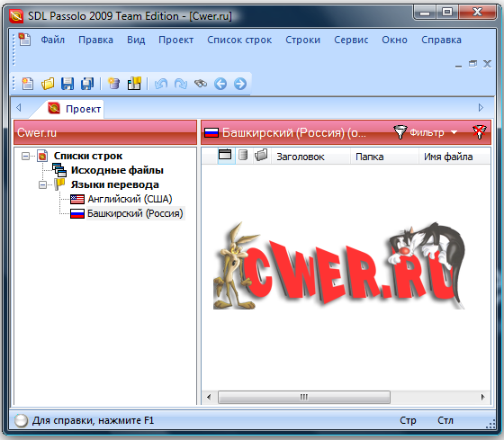Viewport: 504px width, 440px height.
Task: Sort by the Заголовок column header
Action: (310, 157)
